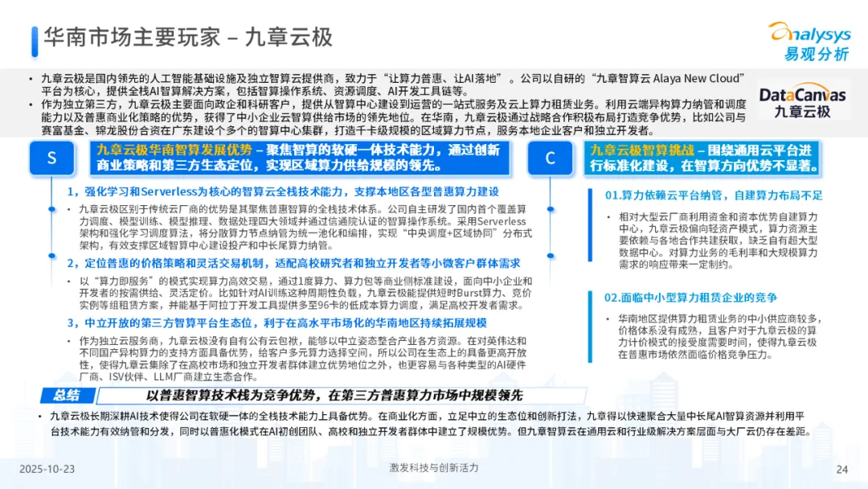Click paragraph 相对大型云厂商利用资金和资本优势

click(x=718, y=240)
